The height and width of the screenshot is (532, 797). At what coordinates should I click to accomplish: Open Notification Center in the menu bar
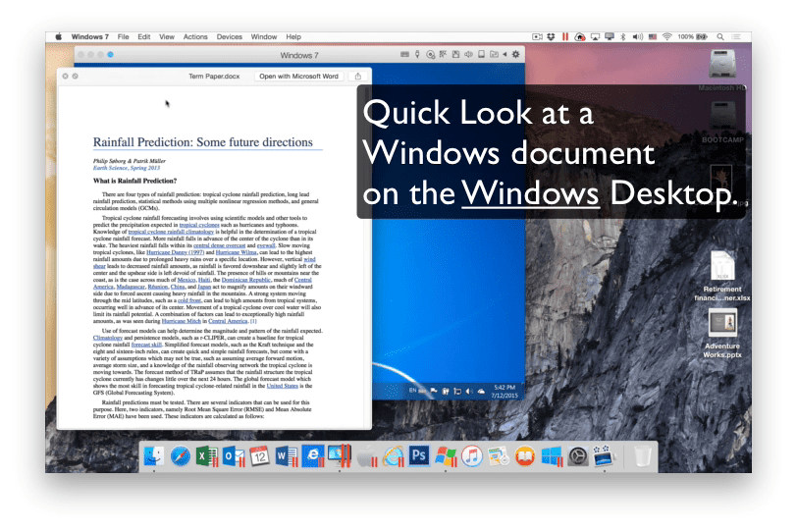coord(735,36)
